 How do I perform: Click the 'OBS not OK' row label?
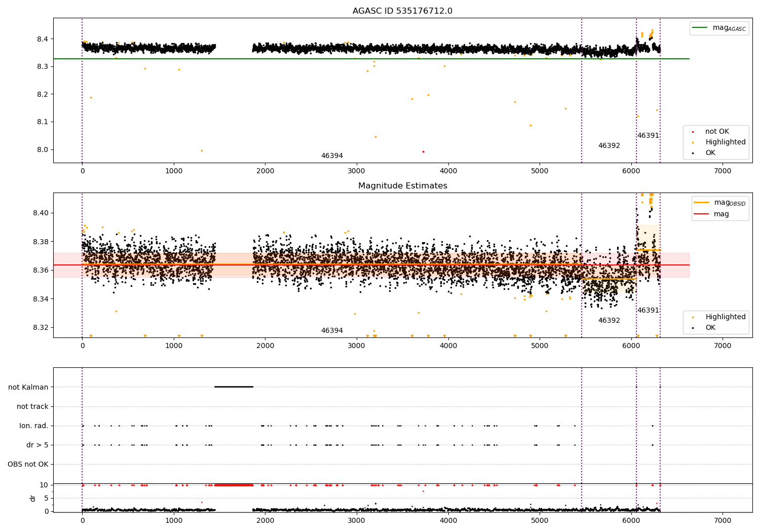(x=28, y=465)
